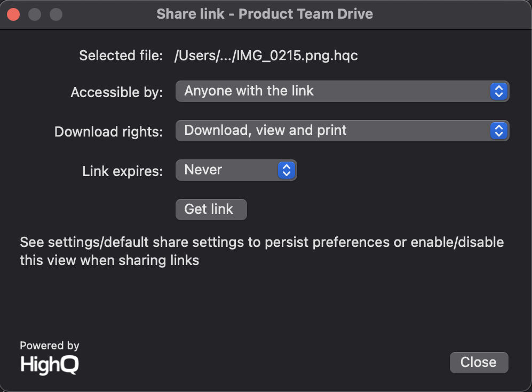532x392 pixels.
Task: Expand the Link expires Never dropdown
Action: (x=236, y=170)
